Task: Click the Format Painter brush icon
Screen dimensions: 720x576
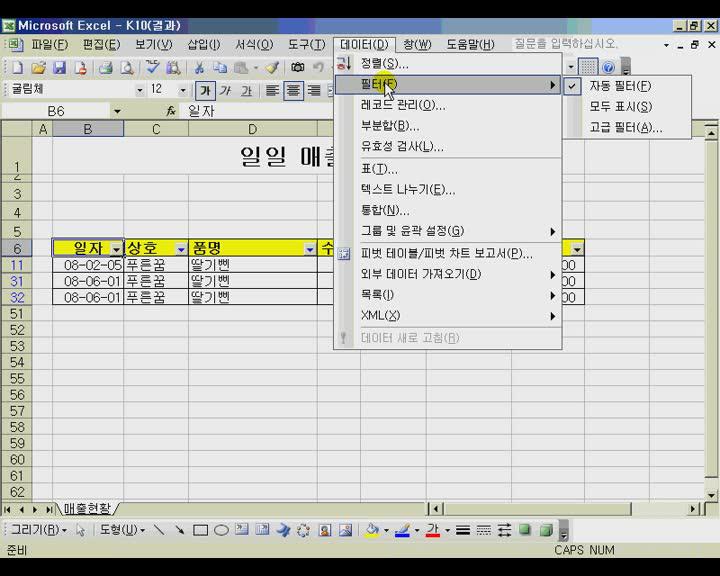Action: pyautogui.click(x=272, y=68)
